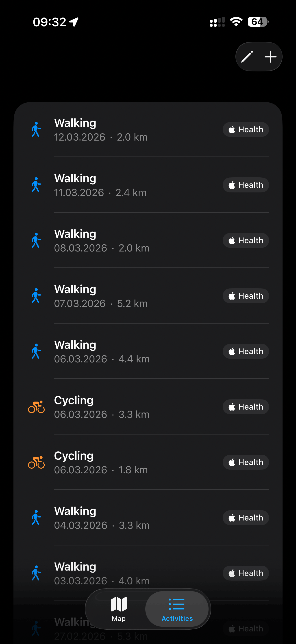Image resolution: width=296 pixels, height=644 pixels.
Task: Tap cycling icon for 1.8 km ride
Action: [x=36, y=462]
